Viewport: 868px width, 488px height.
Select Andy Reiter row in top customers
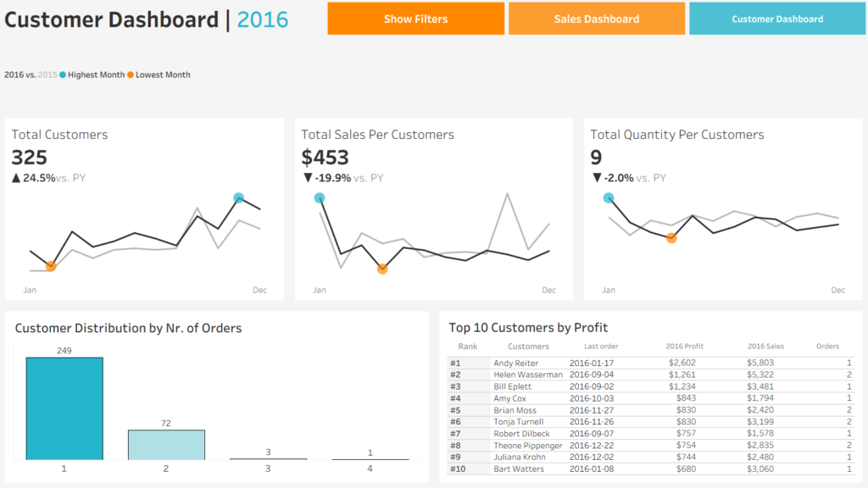tap(651, 363)
